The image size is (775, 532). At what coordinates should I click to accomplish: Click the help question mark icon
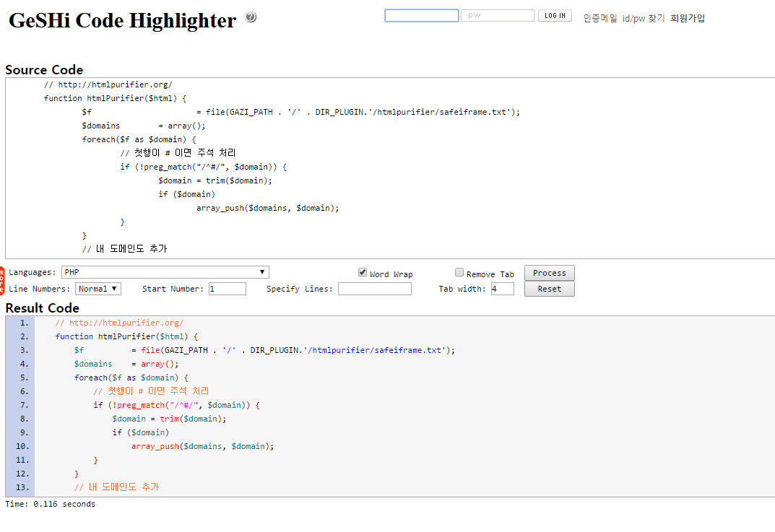[251, 17]
